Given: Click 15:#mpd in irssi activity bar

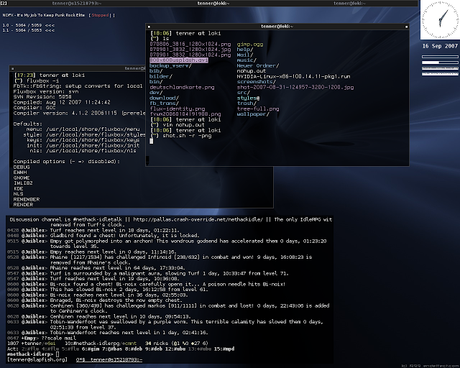Looking at the screenshot, I should (x=225, y=349).
